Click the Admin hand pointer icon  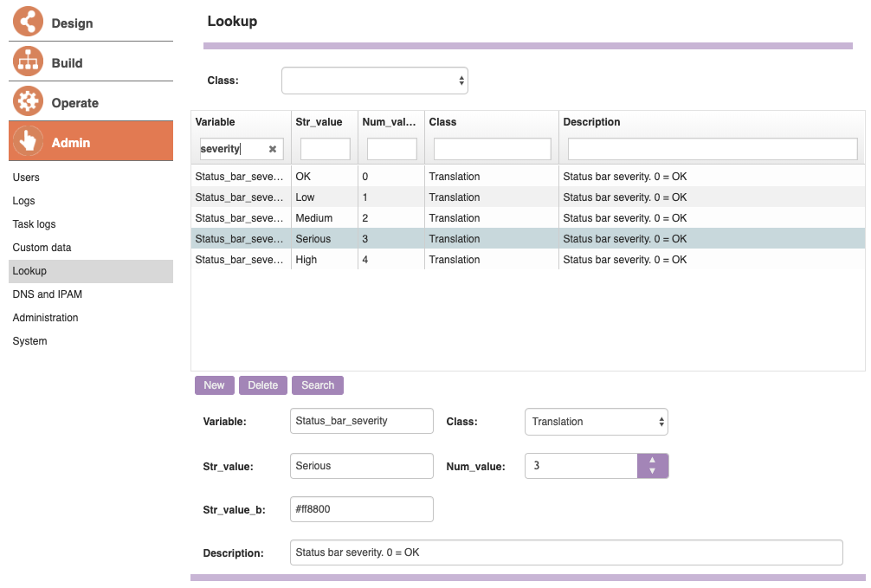coord(28,141)
